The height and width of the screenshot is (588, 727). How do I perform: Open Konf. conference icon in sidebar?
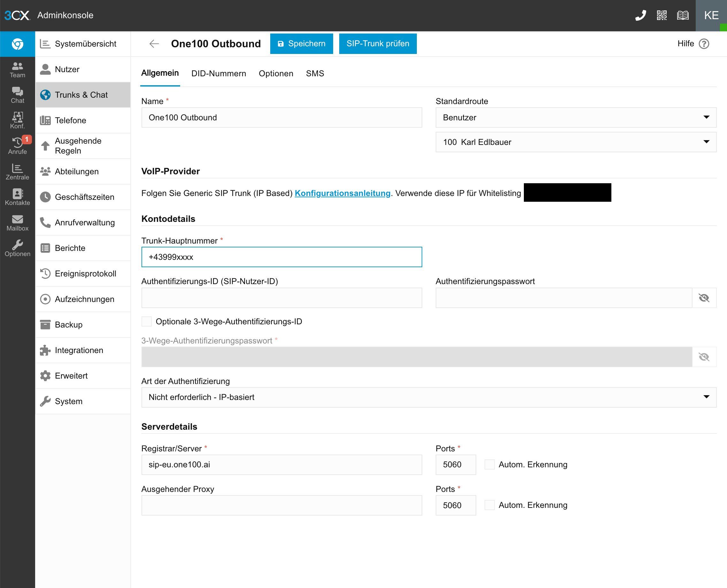(17, 121)
